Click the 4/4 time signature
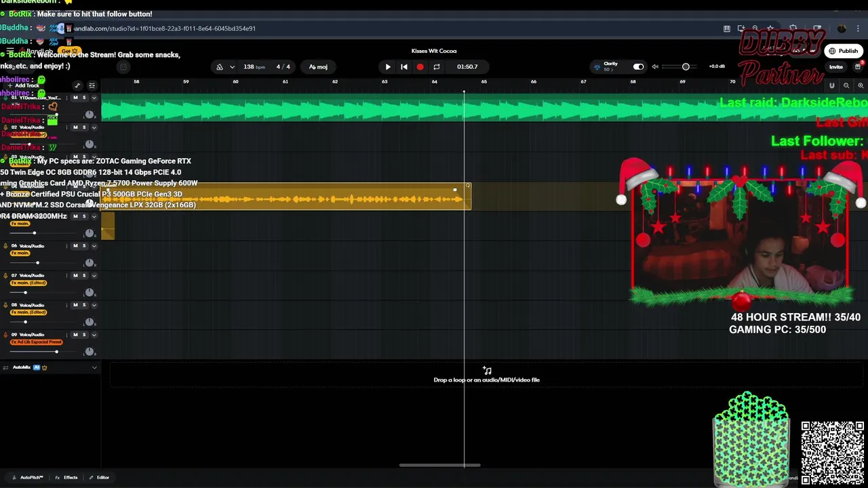The height and width of the screenshot is (488, 868). [x=283, y=67]
